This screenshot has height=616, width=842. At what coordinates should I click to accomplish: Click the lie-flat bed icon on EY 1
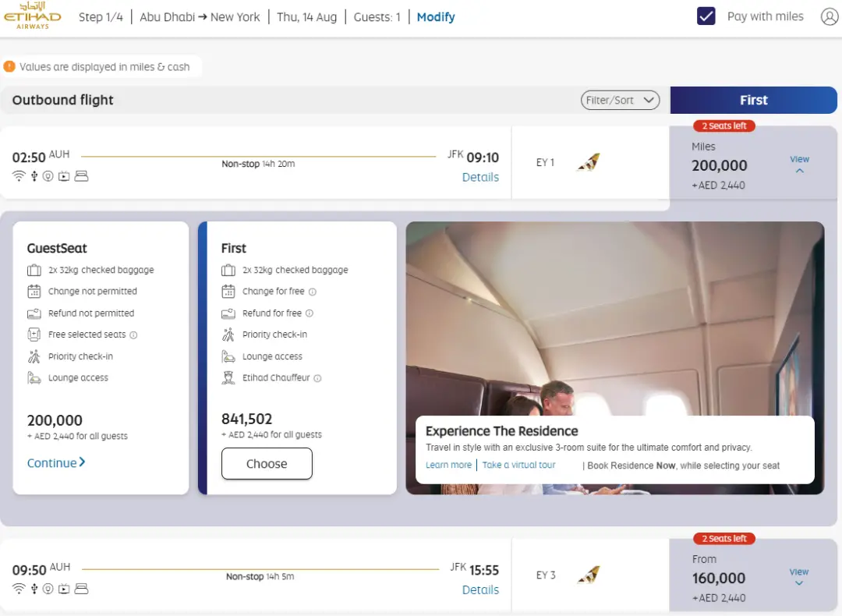81,176
